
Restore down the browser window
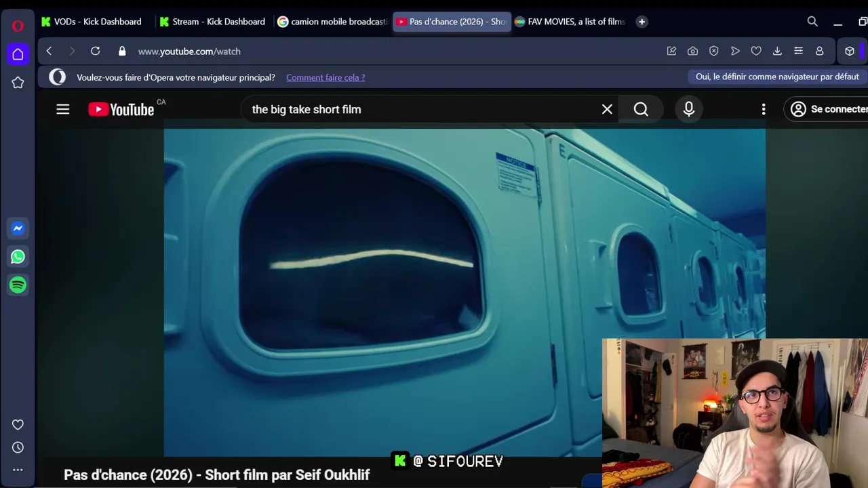863,22
